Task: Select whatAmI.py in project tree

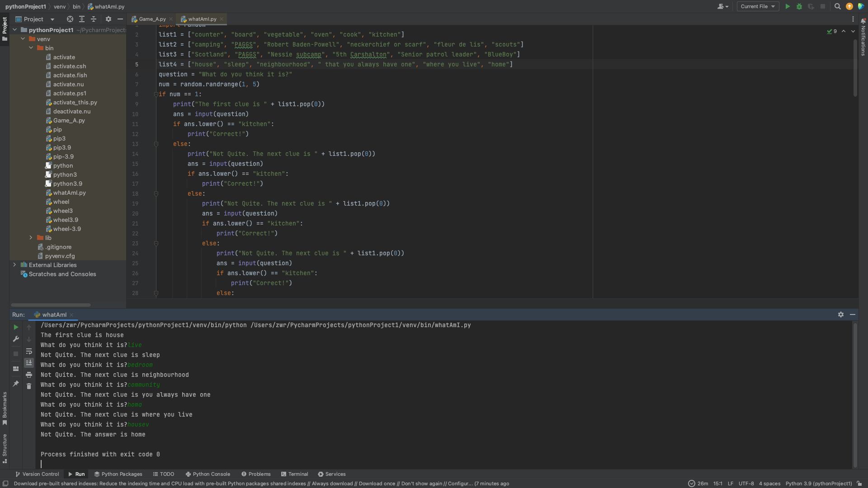Action: point(69,192)
